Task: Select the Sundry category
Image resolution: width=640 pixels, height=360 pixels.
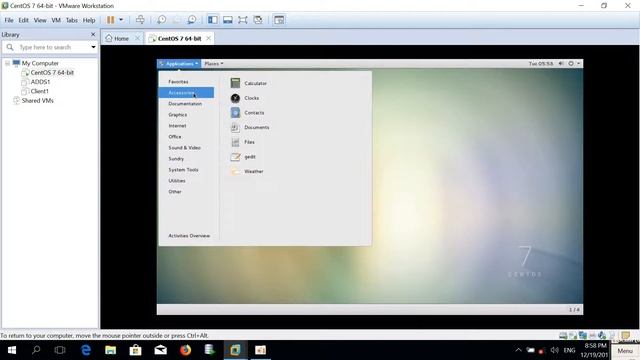Action: 176,159
